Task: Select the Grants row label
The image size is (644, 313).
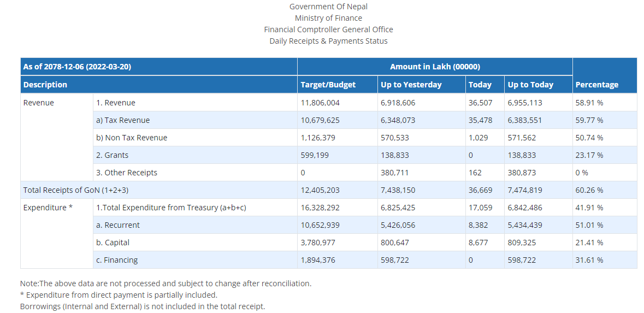Action: [x=112, y=155]
